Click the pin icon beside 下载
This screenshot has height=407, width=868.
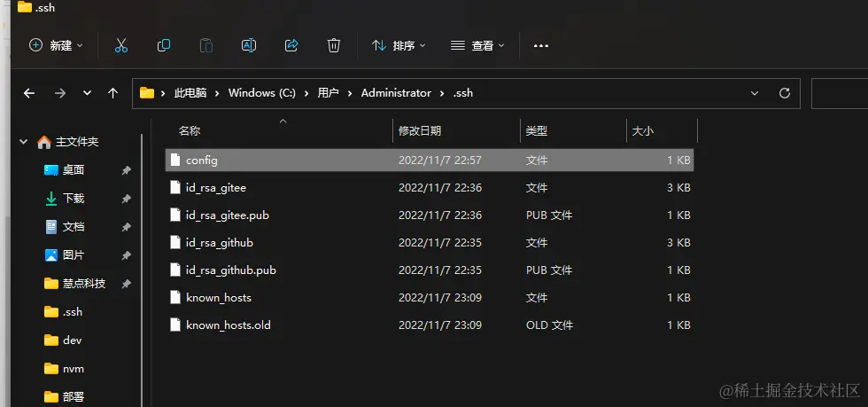[x=126, y=199]
